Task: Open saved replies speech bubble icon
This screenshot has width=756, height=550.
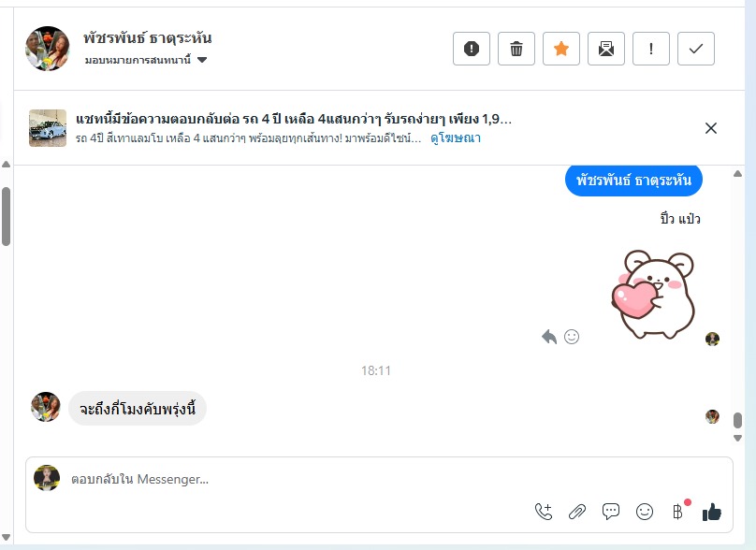Action: click(610, 512)
